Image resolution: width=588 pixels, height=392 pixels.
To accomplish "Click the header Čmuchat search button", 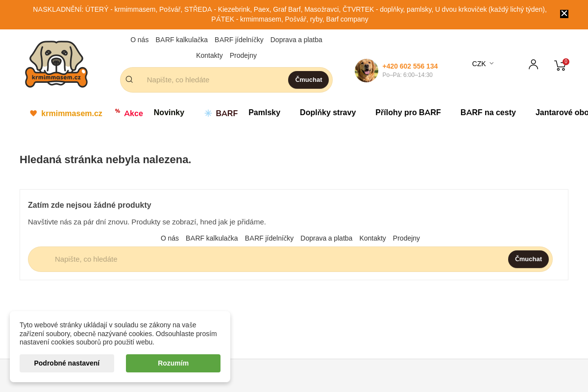I will (309, 80).
